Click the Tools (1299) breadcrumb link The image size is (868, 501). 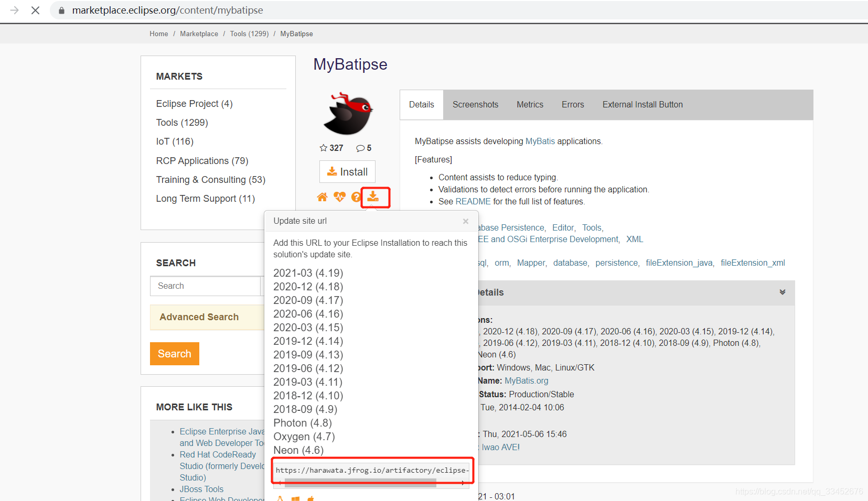coord(249,34)
